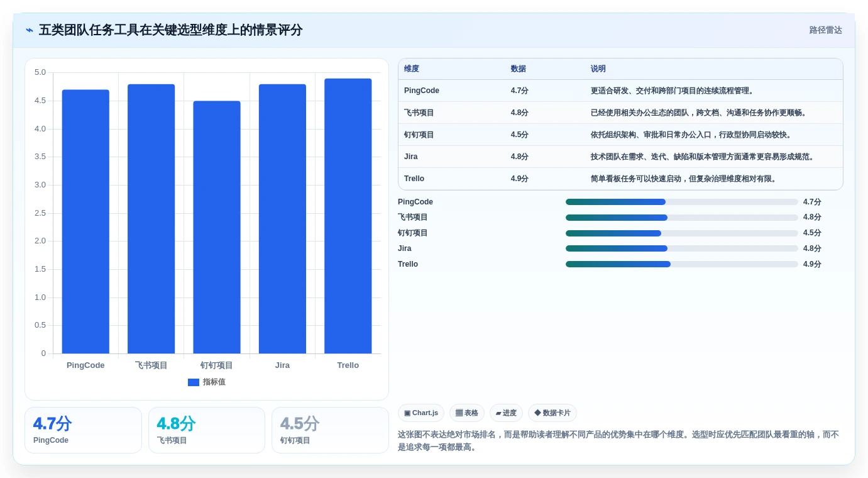This screenshot has height=478, width=868.
Task: Click the Trello progress row label
Action: pyautogui.click(x=408, y=264)
